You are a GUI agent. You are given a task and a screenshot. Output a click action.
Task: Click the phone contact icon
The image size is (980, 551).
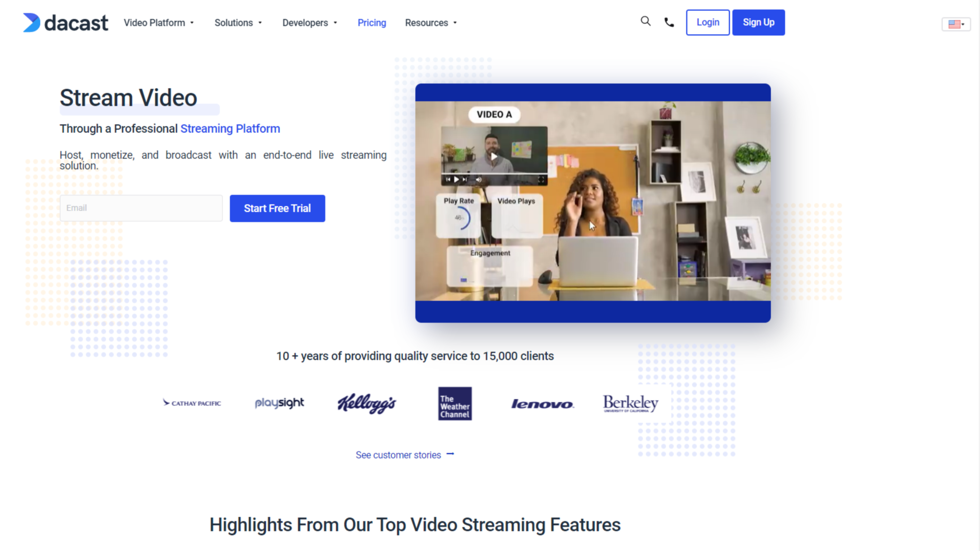pos(669,22)
